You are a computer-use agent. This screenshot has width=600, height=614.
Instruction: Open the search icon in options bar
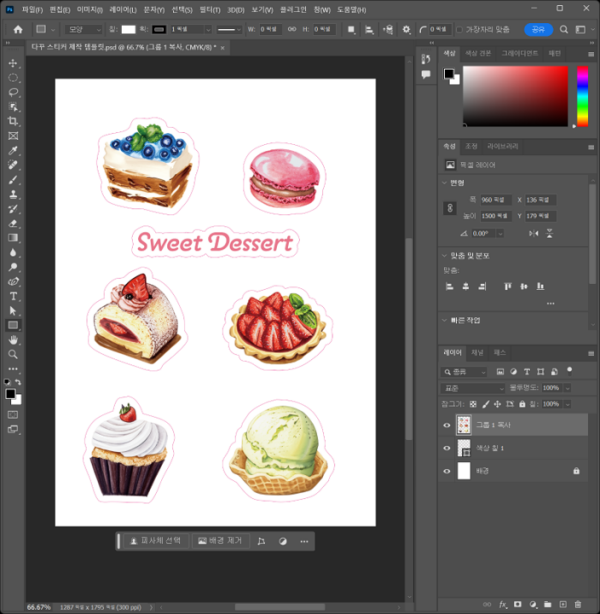point(564,29)
